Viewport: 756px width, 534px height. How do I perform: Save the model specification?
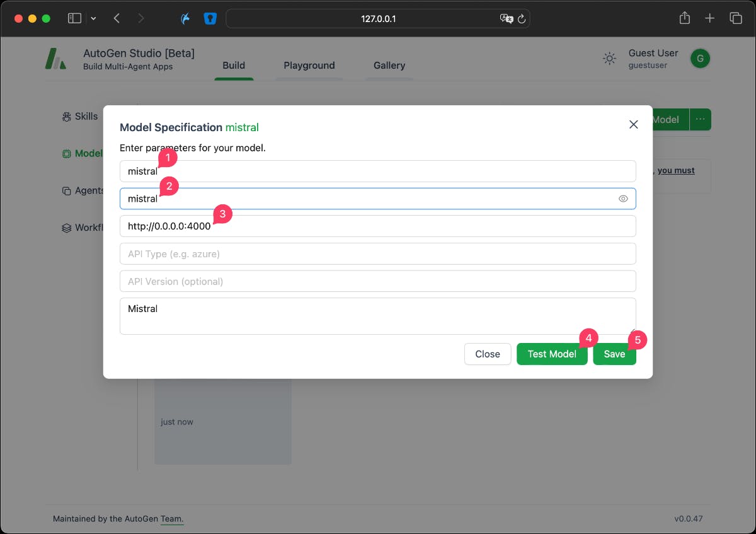pyautogui.click(x=614, y=354)
